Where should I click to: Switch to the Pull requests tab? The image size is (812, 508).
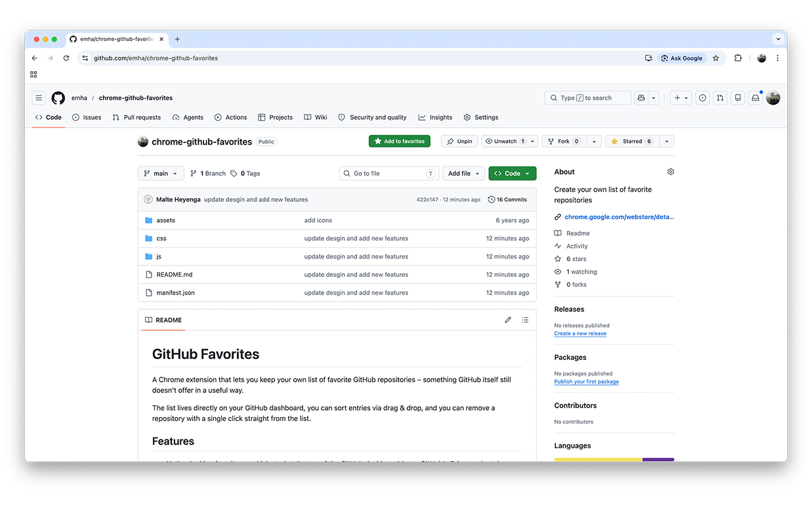(x=136, y=117)
